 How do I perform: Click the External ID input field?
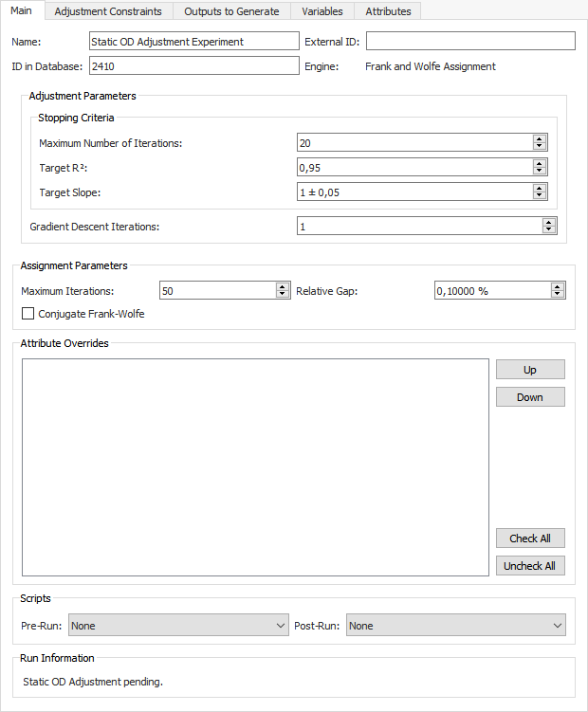[470, 42]
